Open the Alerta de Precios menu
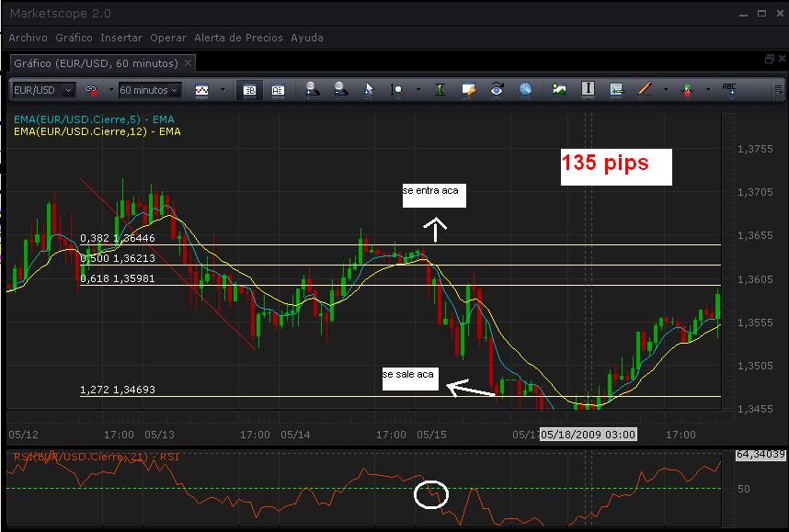Viewport: 789px width, 532px height. (x=238, y=38)
